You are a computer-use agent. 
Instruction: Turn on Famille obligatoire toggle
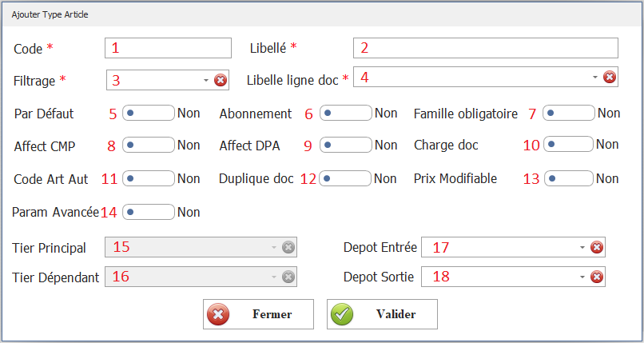click(568, 113)
